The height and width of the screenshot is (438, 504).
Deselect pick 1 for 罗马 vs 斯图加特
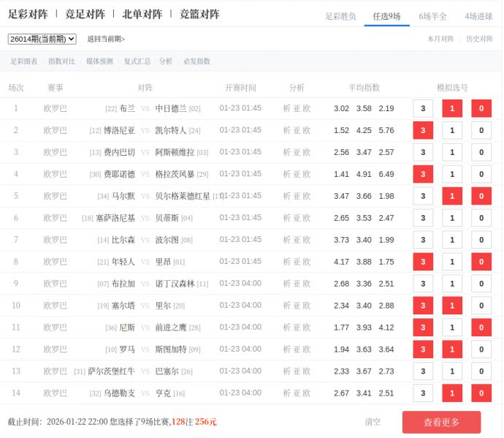coord(452,350)
